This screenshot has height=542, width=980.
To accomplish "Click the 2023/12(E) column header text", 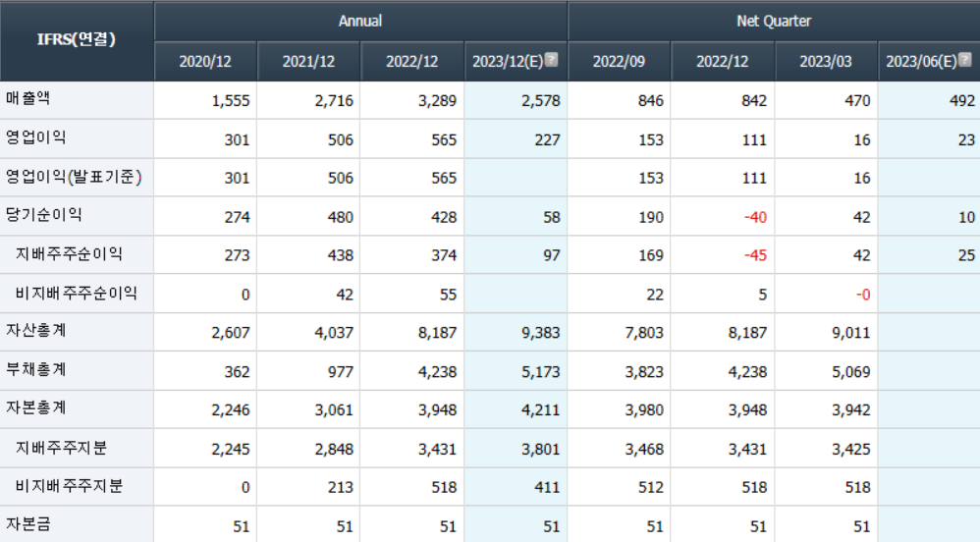I will tap(508, 61).
